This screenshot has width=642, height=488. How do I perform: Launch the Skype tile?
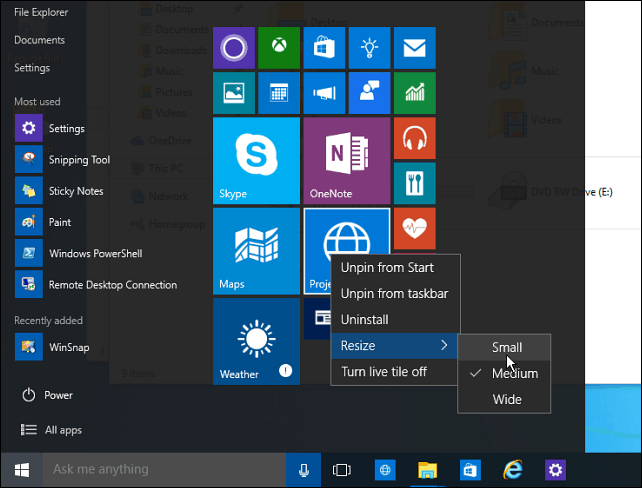click(256, 160)
